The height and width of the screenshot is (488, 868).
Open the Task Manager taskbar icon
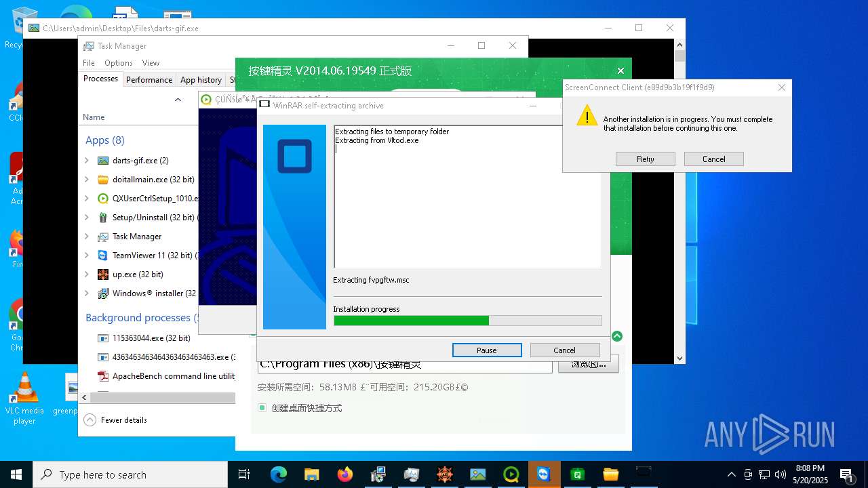[412, 474]
